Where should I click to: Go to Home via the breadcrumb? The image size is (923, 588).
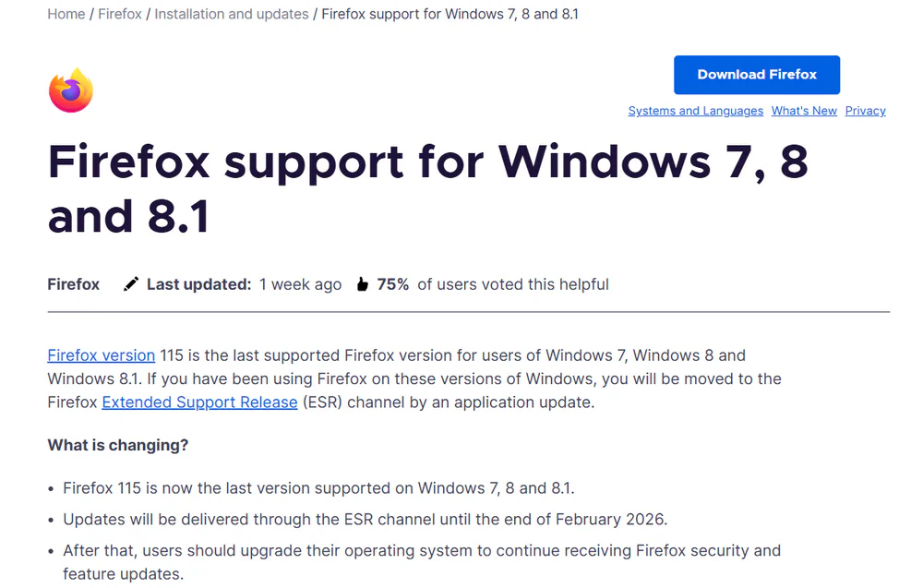pyautogui.click(x=66, y=14)
